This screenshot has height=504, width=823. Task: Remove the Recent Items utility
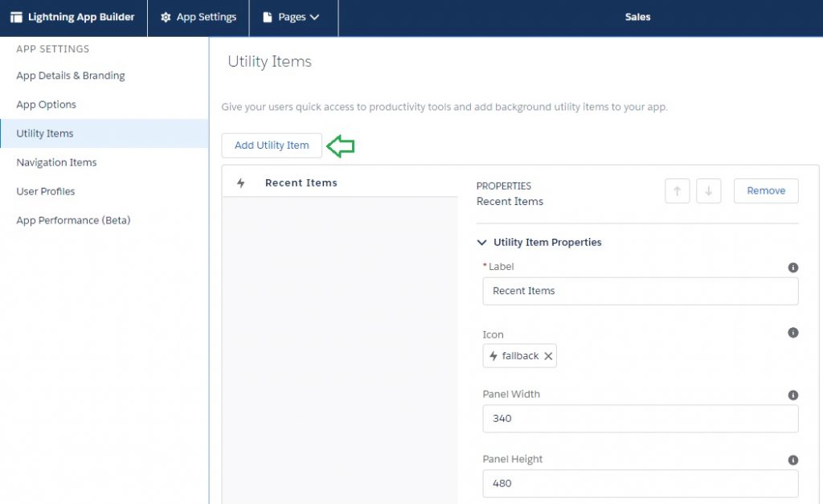[765, 191]
